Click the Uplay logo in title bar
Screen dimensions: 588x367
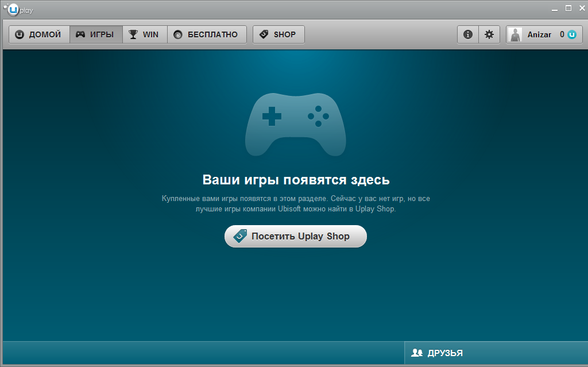[18, 9]
